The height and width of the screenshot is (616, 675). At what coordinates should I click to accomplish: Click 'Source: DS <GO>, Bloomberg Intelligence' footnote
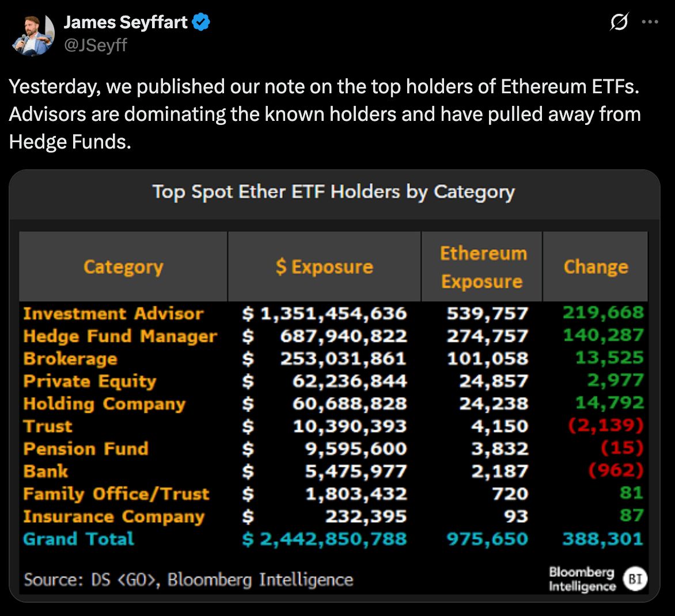point(188,580)
